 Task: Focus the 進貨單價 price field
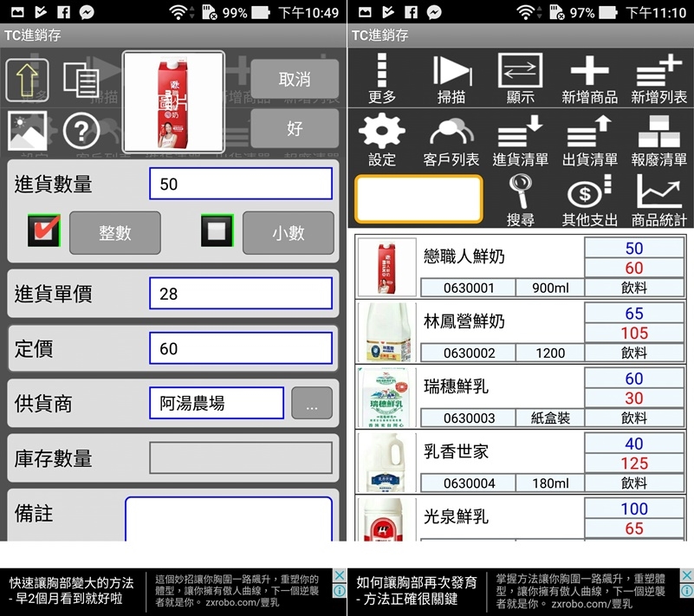(x=241, y=294)
